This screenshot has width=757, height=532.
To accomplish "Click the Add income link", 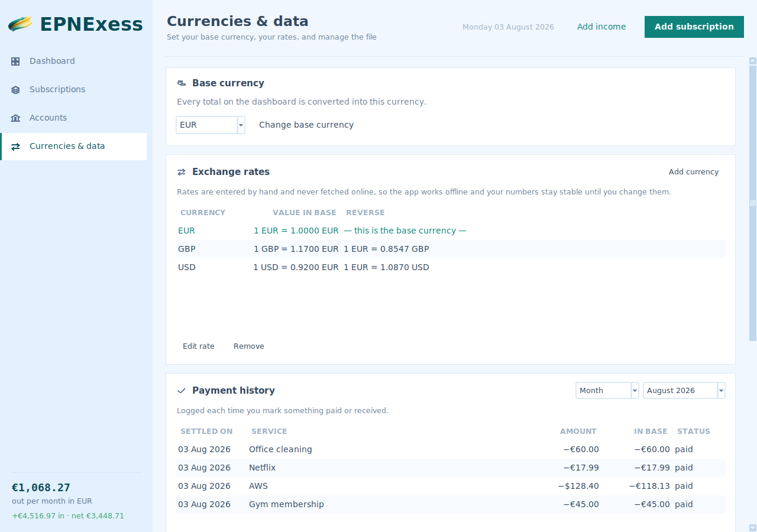I will (x=601, y=27).
